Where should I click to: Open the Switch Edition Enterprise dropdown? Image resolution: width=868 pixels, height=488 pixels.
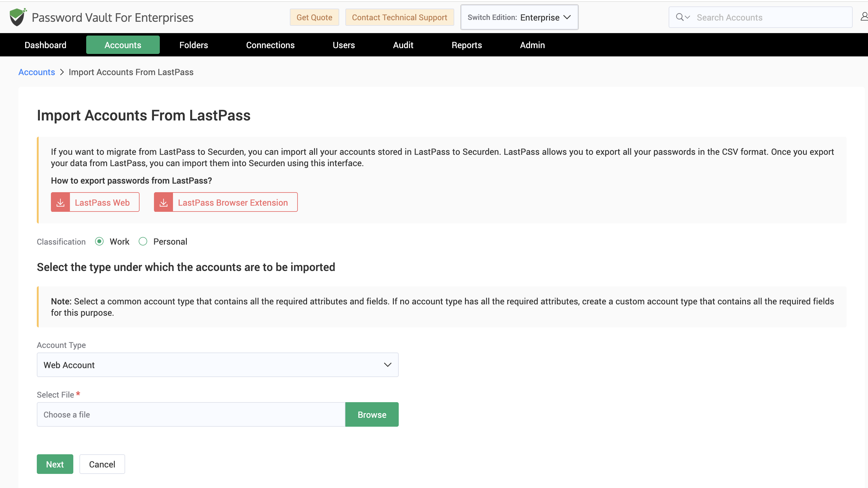(519, 17)
